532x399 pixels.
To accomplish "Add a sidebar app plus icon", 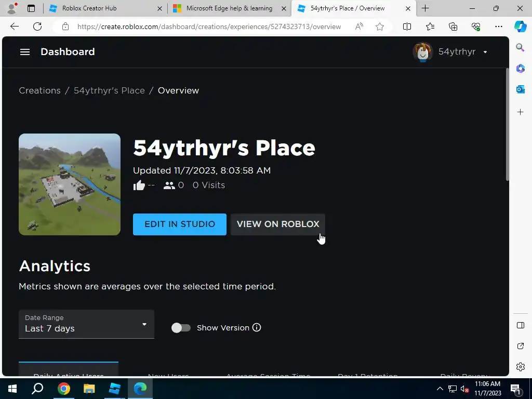I will [x=520, y=112].
